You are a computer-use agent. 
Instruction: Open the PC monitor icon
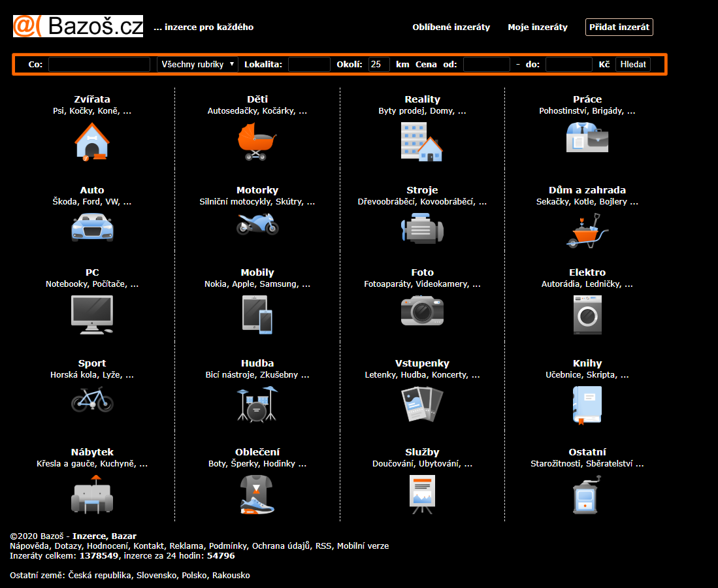[x=92, y=315]
